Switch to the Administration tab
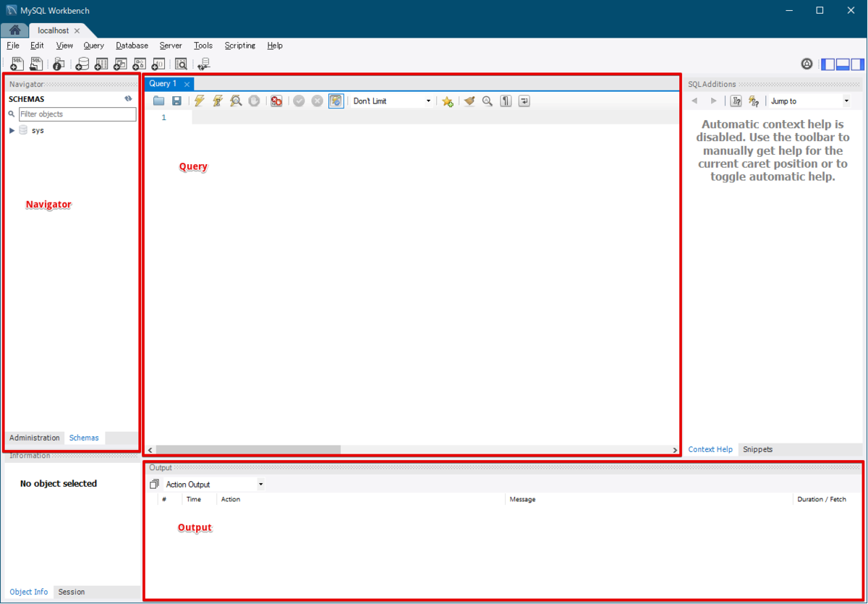The width and height of the screenshot is (868, 604). click(x=35, y=438)
